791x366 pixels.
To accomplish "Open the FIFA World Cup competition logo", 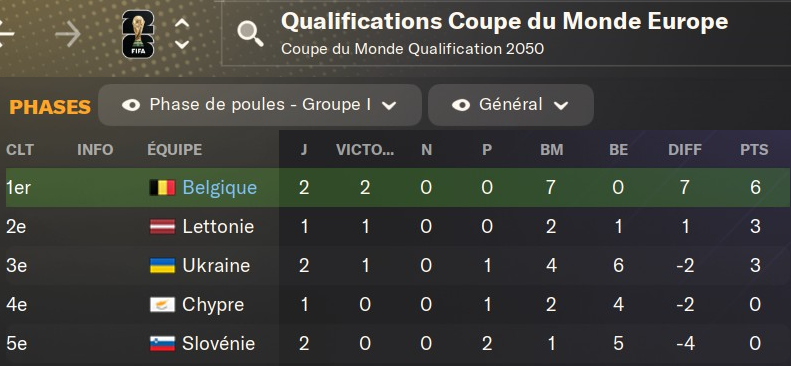I will [x=138, y=34].
